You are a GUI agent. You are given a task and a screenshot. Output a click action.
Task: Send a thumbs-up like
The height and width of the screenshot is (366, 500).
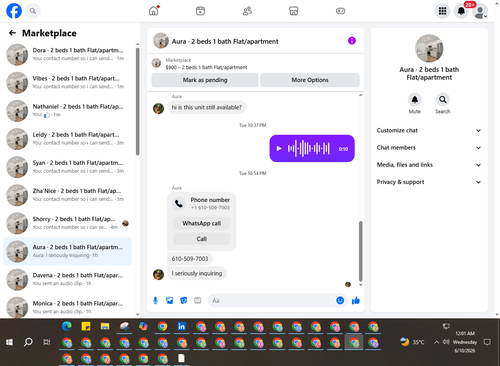pos(356,301)
